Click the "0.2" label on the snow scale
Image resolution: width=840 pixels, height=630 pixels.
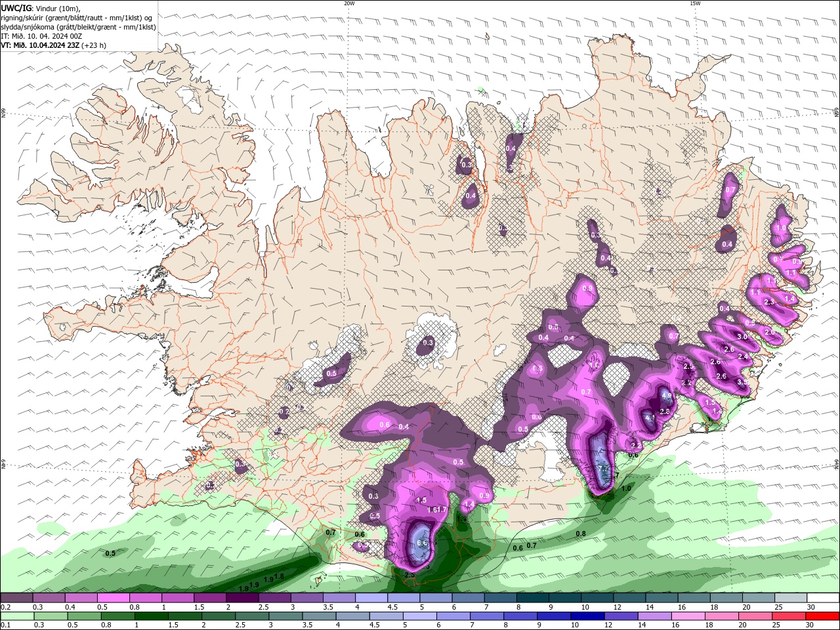tap(6, 607)
